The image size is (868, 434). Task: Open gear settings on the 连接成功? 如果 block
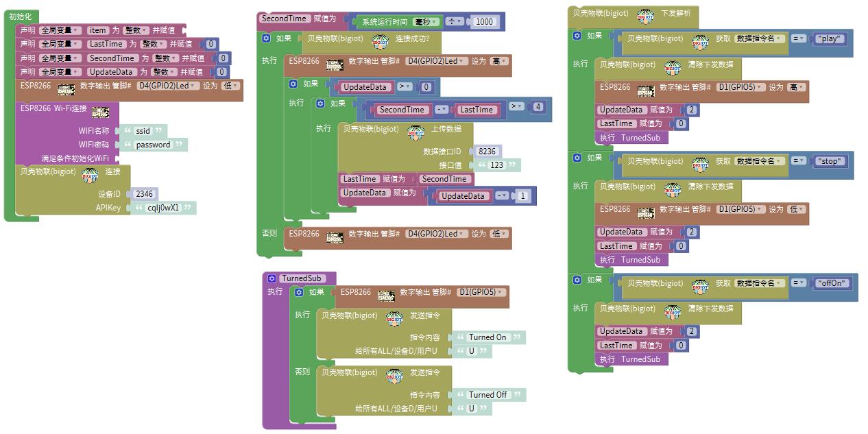(x=267, y=38)
